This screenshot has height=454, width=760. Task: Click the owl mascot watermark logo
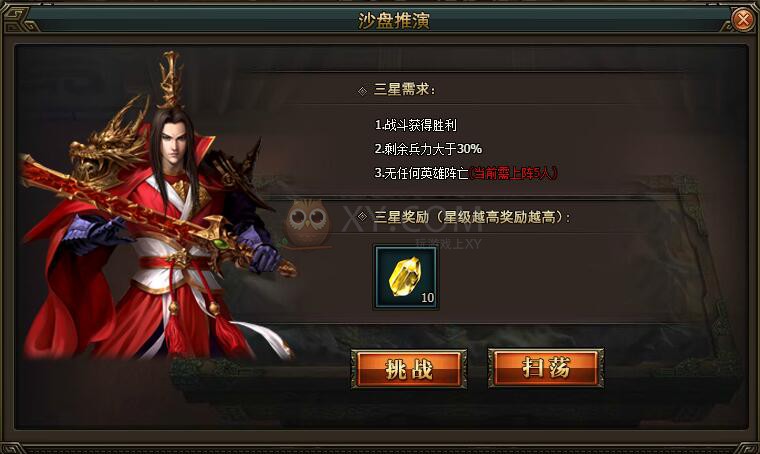coord(306,221)
